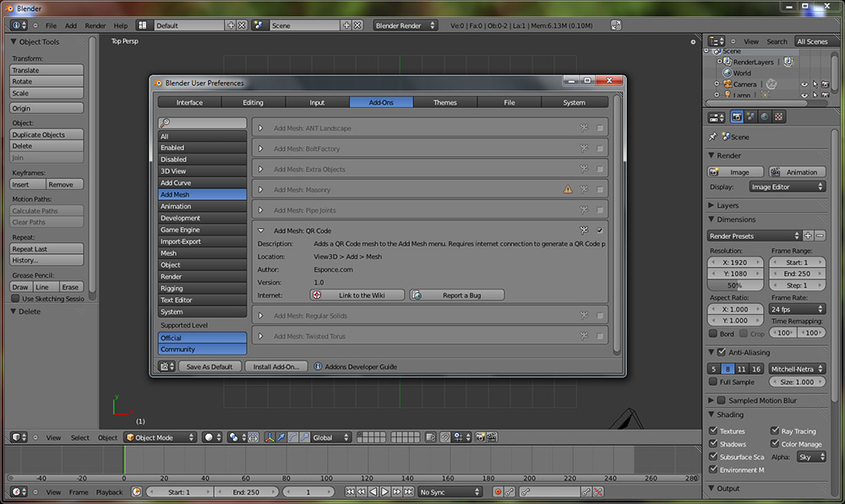Switch to the Themes preferences tab

click(445, 102)
